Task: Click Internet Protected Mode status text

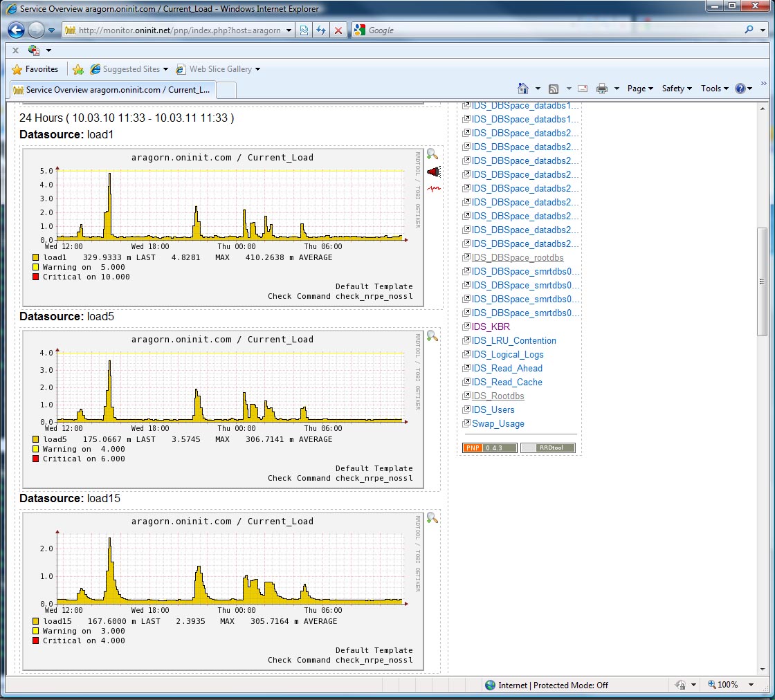Action: click(553, 685)
